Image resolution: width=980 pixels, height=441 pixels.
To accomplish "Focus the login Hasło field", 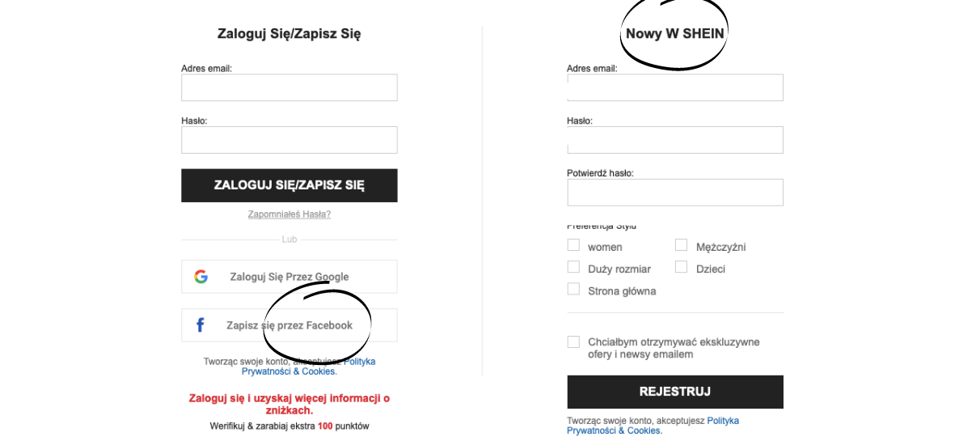I will 289,140.
